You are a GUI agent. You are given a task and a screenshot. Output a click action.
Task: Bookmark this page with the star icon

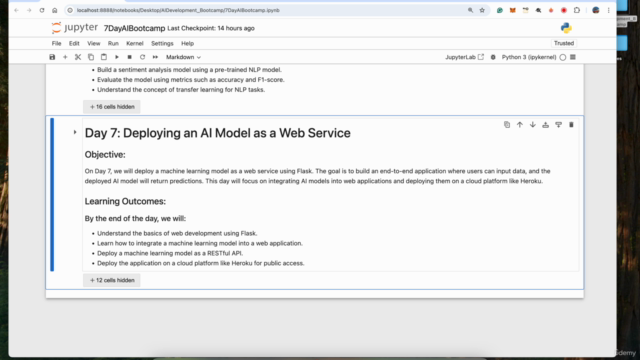coord(482,10)
